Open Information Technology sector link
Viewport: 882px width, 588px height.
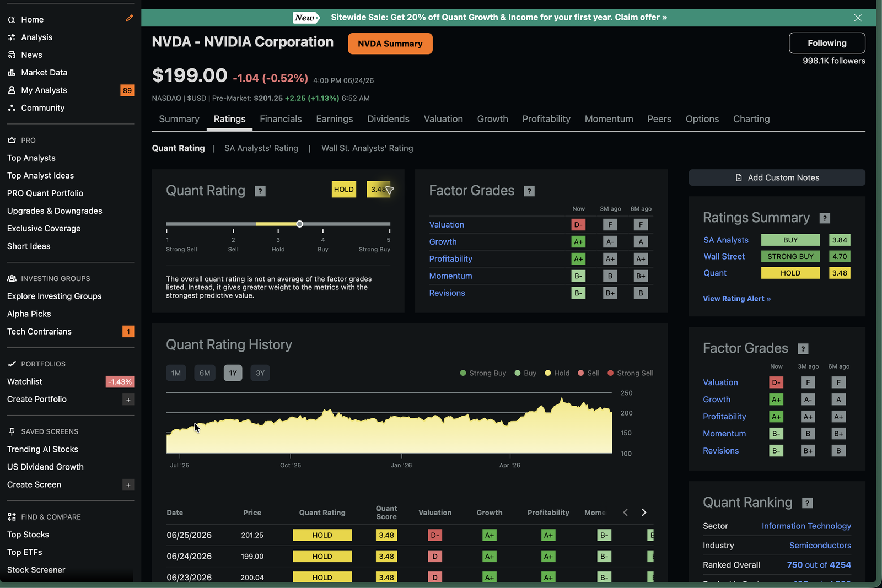(x=806, y=526)
